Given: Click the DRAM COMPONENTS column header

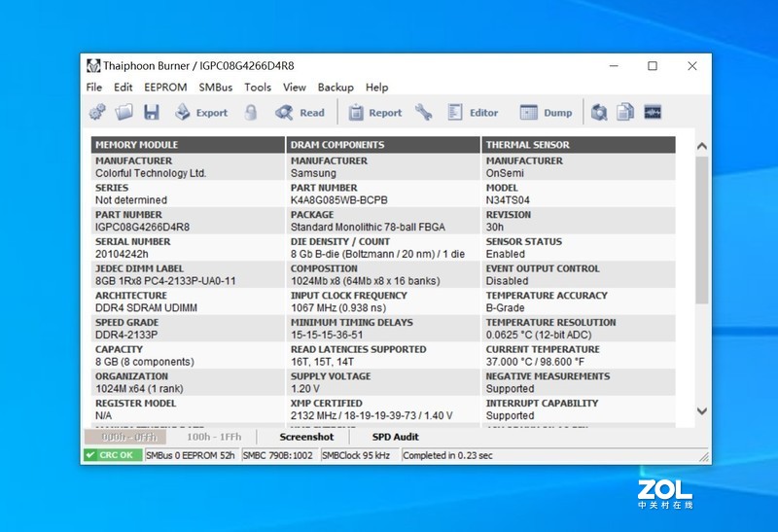Looking at the screenshot, I should 383,145.
